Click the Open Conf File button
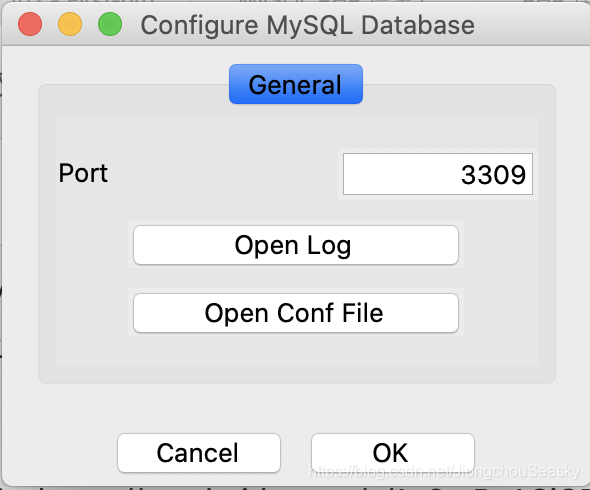 (x=296, y=313)
